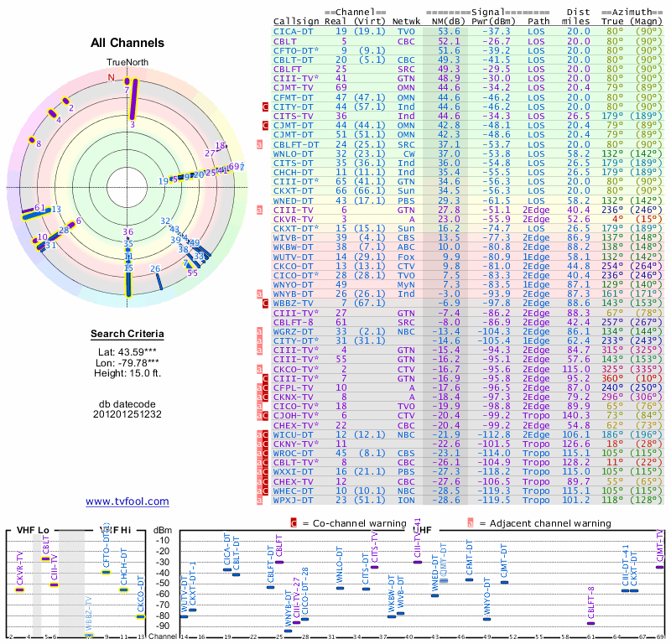Click the 'TrueNorth' label above the radar plot
Image resolution: width=671 pixels, height=644 pixels.
pyautogui.click(x=127, y=63)
